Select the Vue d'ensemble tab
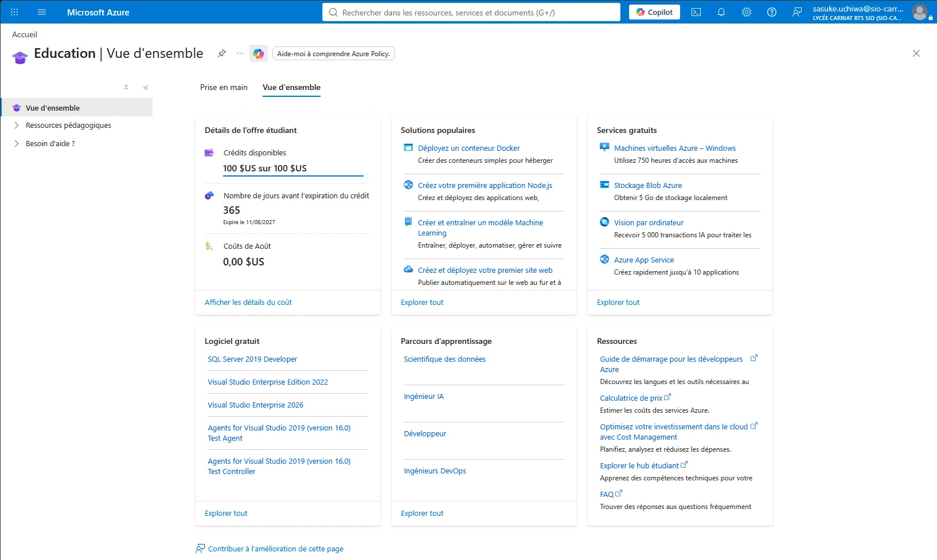937x560 pixels. pyautogui.click(x=291, y=87)
